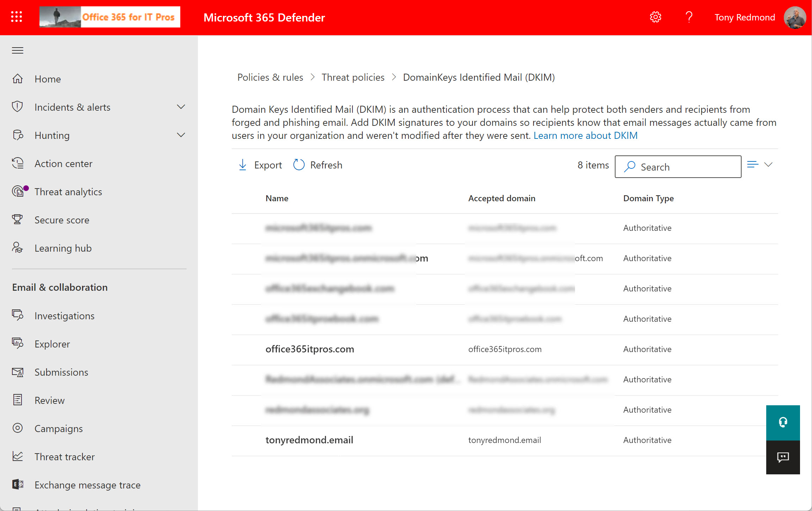Expand the Incidents & alerts section
The image size is (812, 511).
pos(181,107)
